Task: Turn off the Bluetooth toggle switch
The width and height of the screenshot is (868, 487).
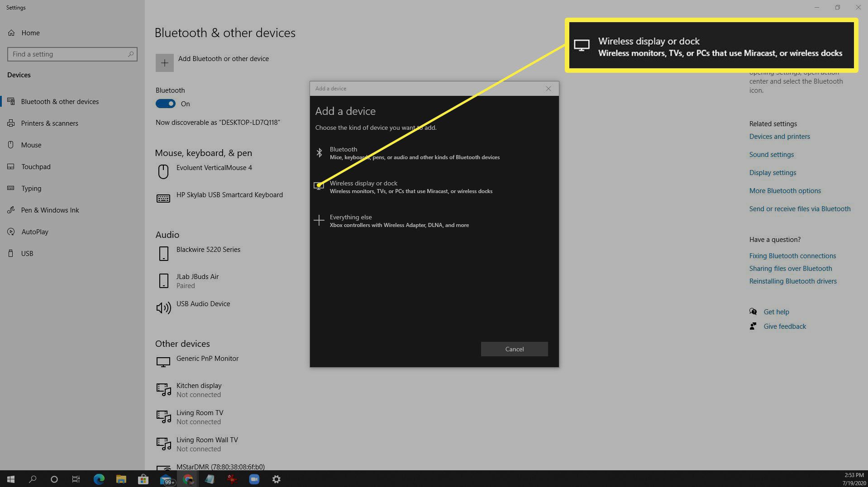Action: pos(166,104)
